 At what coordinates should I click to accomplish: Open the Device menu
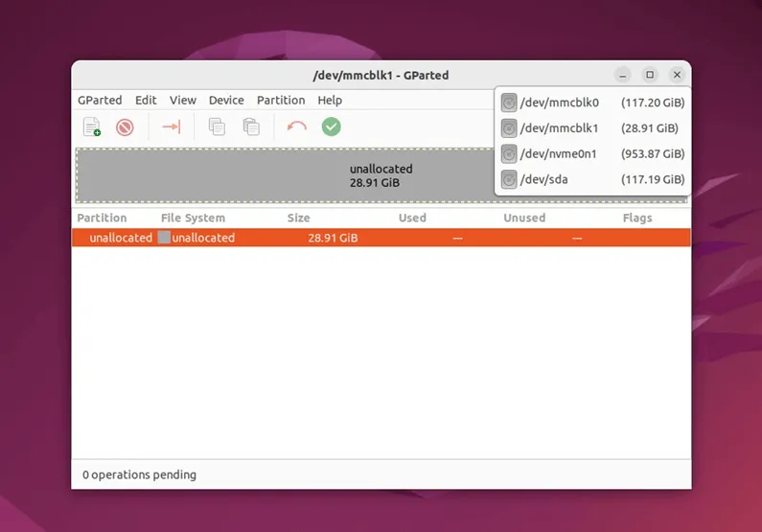(x=226, y=100)
